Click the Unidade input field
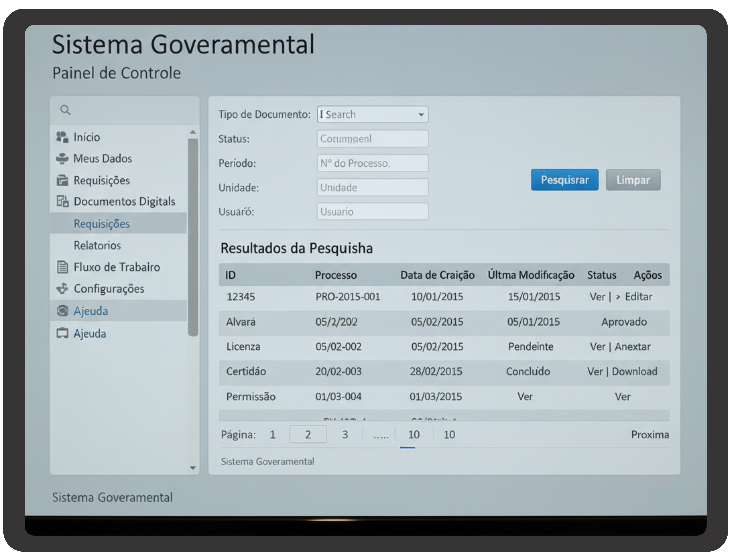 (372, 188)
